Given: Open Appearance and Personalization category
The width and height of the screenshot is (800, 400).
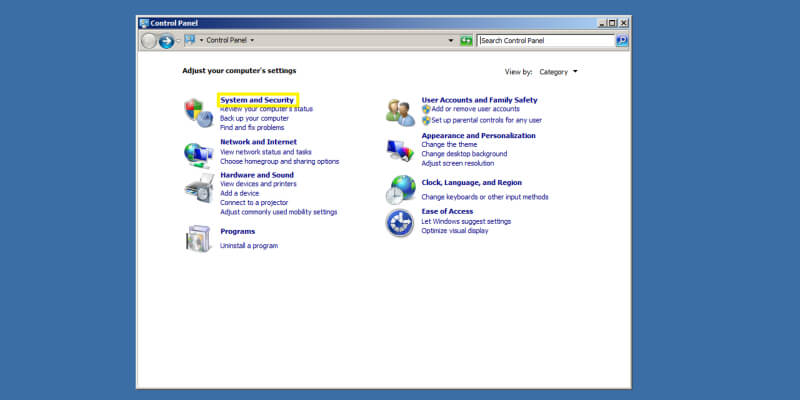Looking at the screenshot, I should coord(479,136).
